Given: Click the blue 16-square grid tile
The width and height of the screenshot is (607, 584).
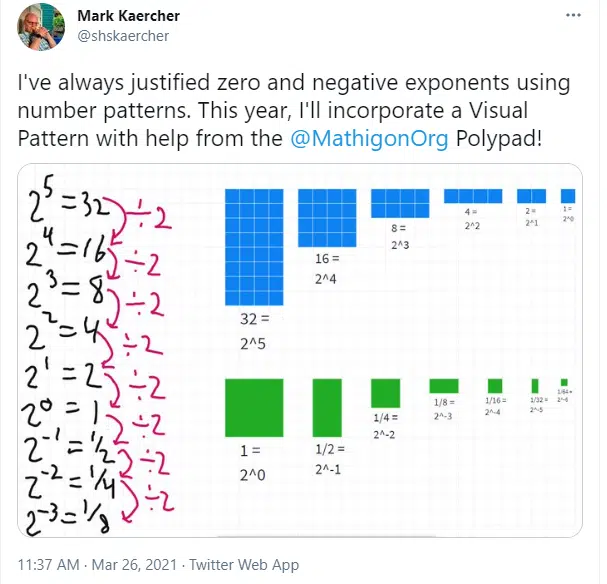Looking at the screenshot, I should click(x=327, y=218).
